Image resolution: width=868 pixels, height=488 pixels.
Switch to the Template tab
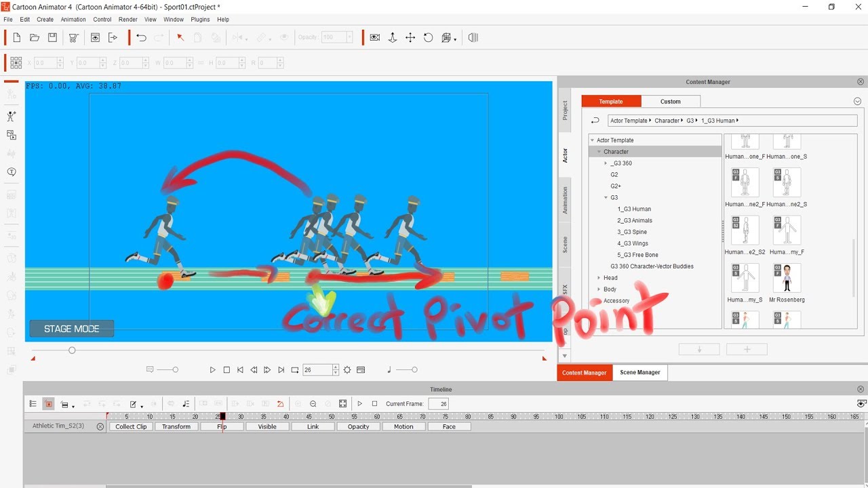tap(611, 102)
